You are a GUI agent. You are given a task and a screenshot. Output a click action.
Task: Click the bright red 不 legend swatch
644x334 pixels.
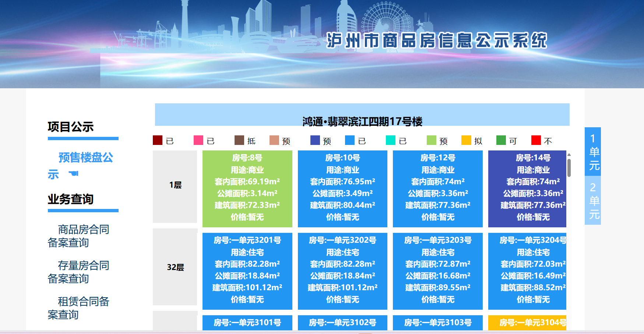tap(536, 140)
